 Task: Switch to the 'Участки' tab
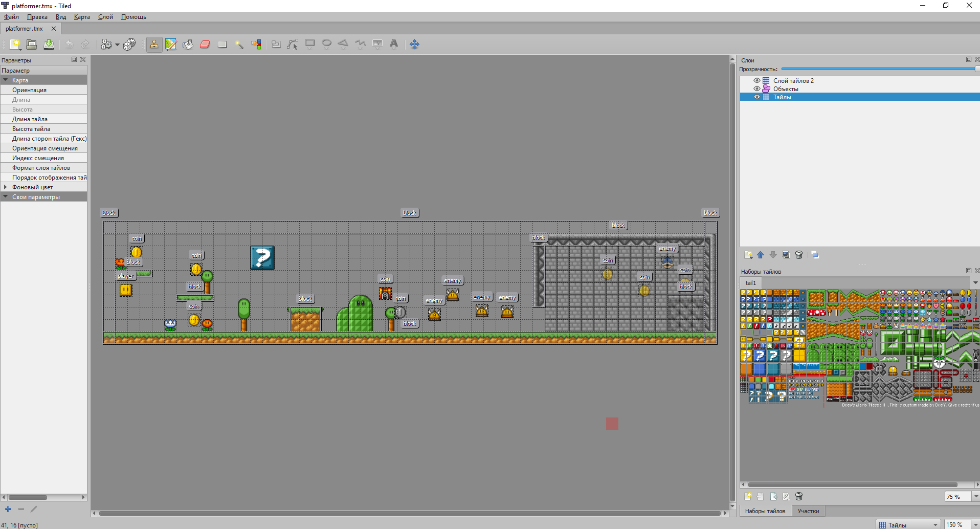point(808,511)
